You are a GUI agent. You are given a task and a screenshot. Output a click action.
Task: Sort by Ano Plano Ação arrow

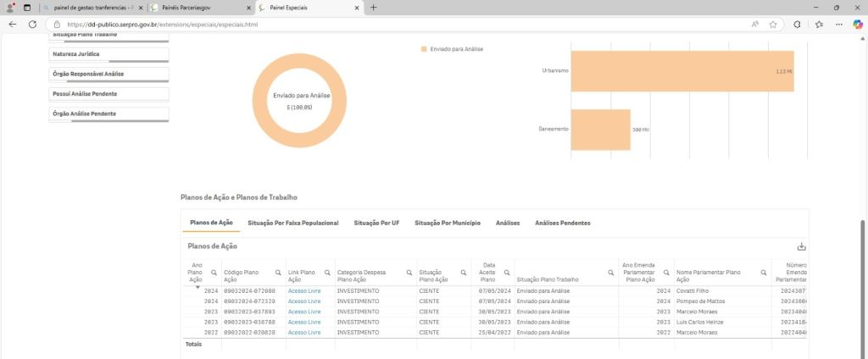(198, 286)
